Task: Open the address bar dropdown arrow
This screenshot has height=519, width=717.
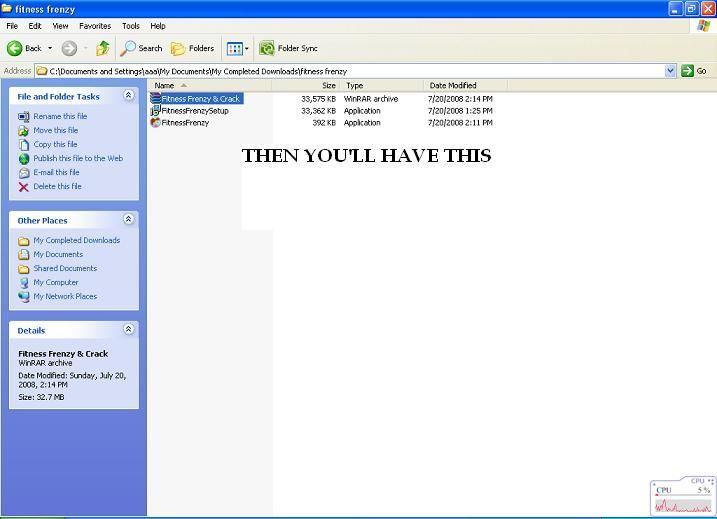Action: pyautogui.click(x=670, y=71)
